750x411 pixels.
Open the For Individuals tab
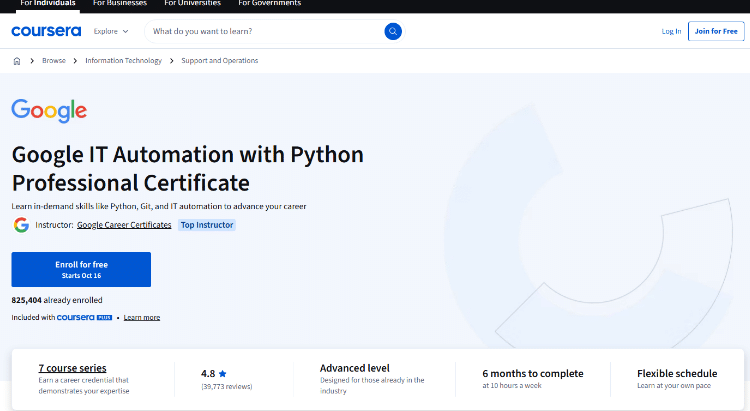(x=48, y=4)
